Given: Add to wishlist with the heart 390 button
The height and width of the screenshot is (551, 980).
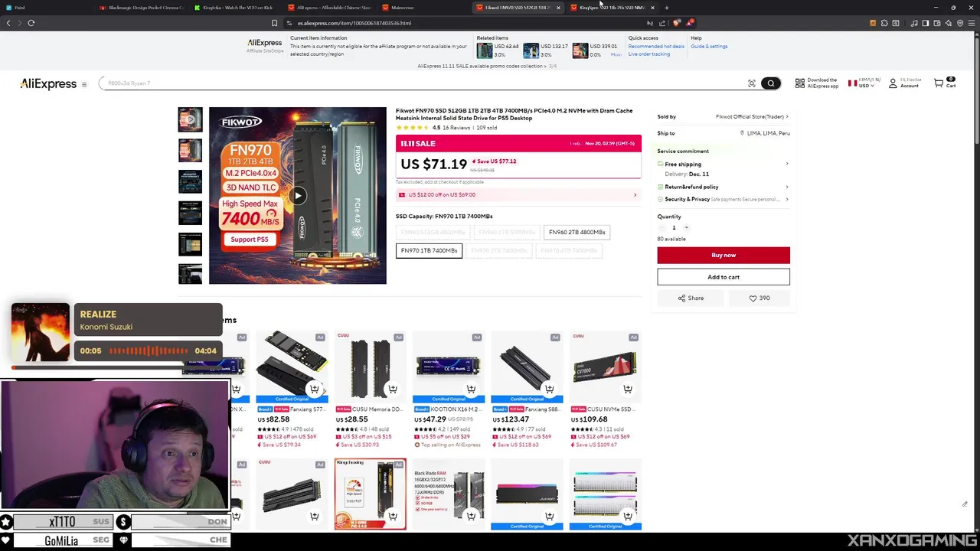Looking at the screenshot, I should pos(759,298).
